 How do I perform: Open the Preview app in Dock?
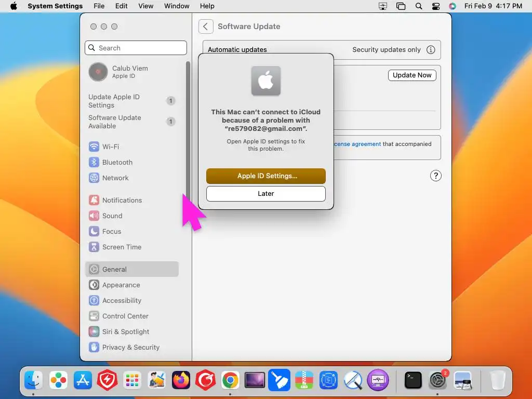coord(463,380)
